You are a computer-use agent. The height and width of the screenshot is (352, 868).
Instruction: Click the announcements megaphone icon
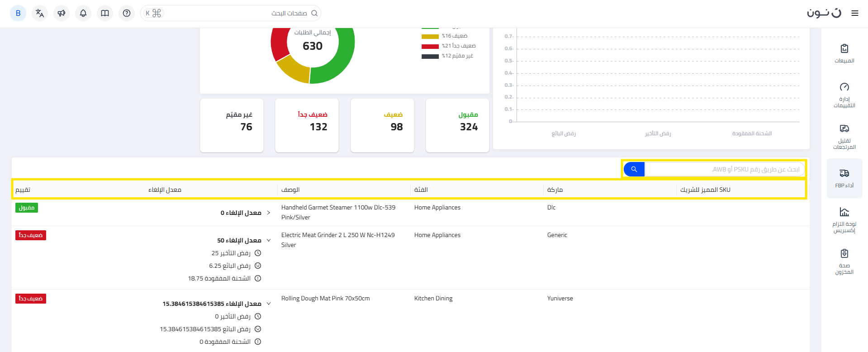62,13
